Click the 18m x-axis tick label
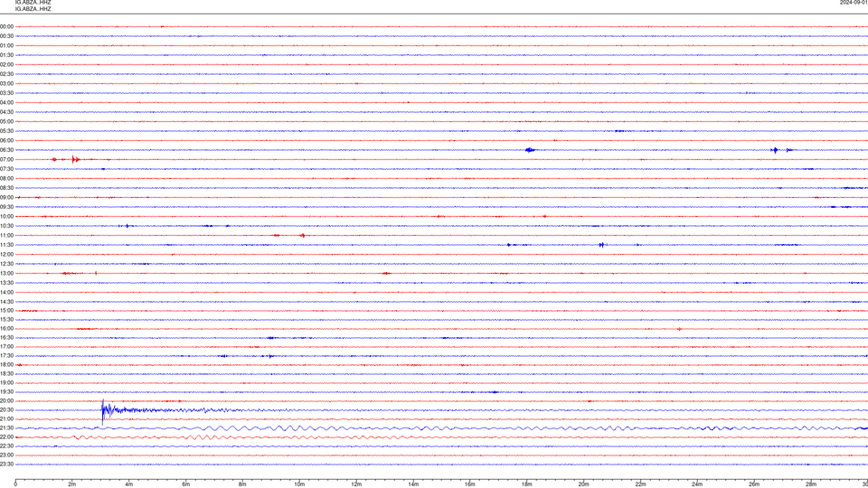Viewport: 868px width, 488px height. [x=527, y=484]
